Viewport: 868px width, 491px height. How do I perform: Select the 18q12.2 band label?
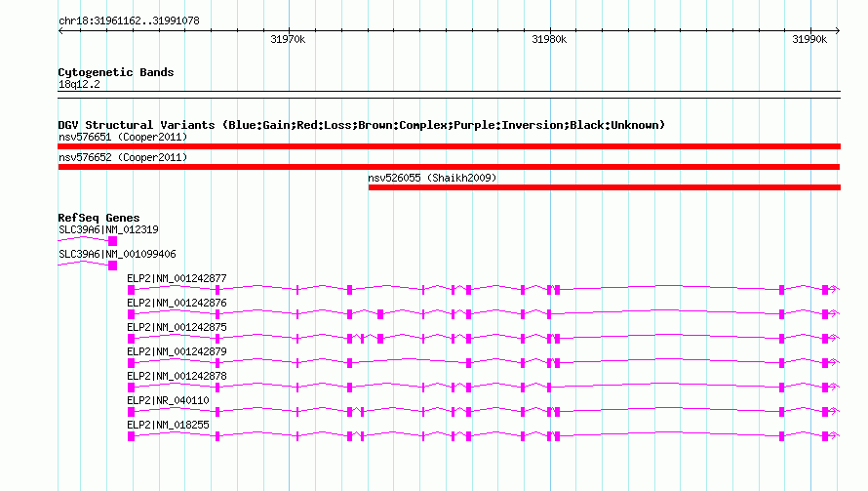coord(79,84)
